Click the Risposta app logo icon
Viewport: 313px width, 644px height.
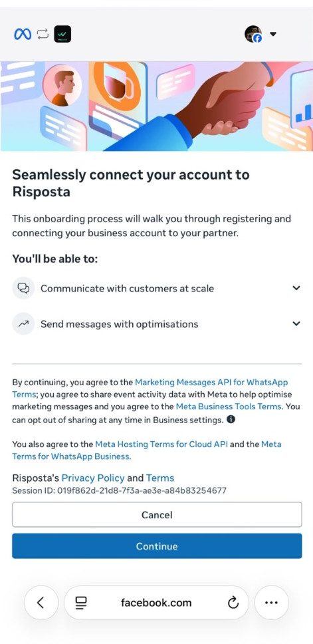coord(62,34)
